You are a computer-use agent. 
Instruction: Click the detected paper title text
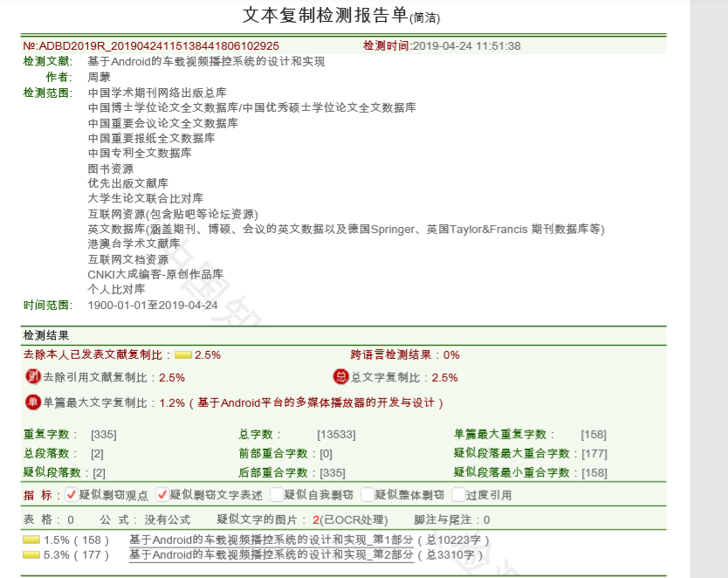[206, 61]
